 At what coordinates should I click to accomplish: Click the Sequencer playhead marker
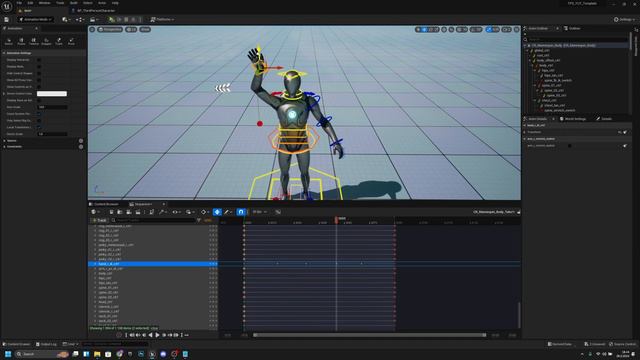(336, 220)
